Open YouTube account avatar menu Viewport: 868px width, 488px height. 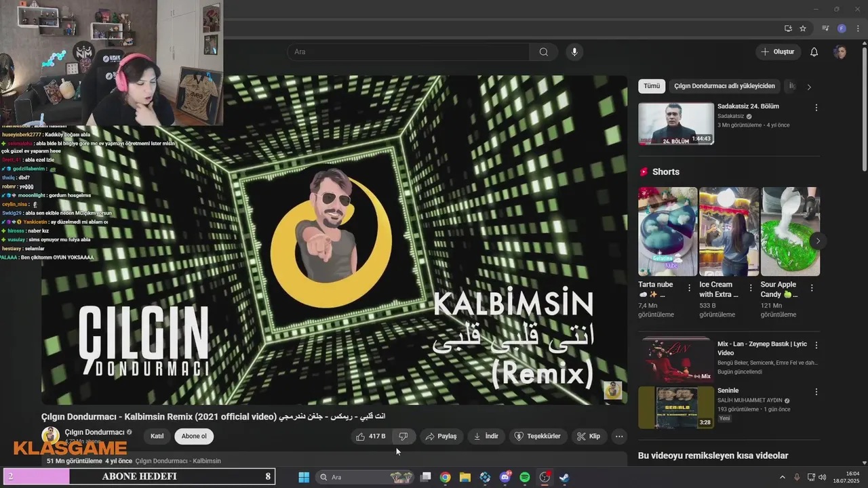click(x=840, y=52)
